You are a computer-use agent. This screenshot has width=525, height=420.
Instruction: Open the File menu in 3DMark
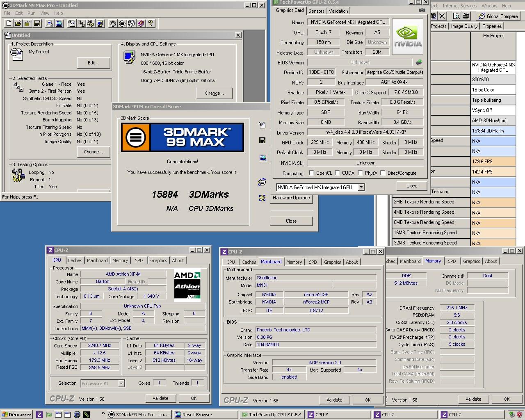pyautogui.click(x=7, y=13)
